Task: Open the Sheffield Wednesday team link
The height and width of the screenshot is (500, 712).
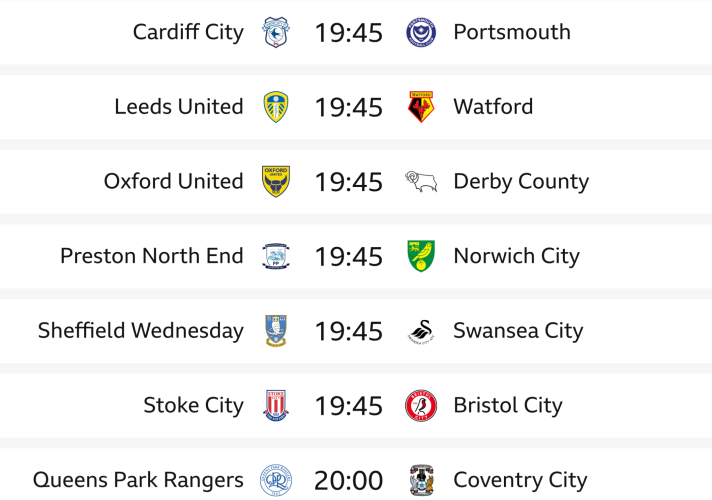Action: pos(141,331)
